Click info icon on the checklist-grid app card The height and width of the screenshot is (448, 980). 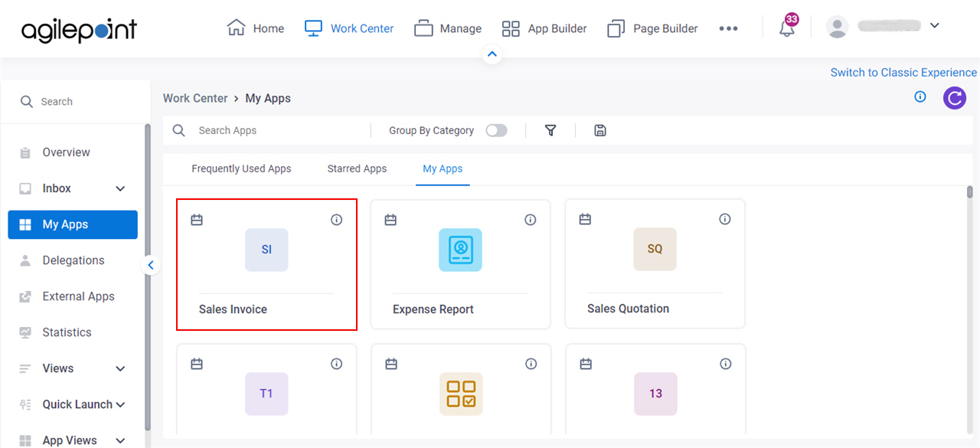531,364
